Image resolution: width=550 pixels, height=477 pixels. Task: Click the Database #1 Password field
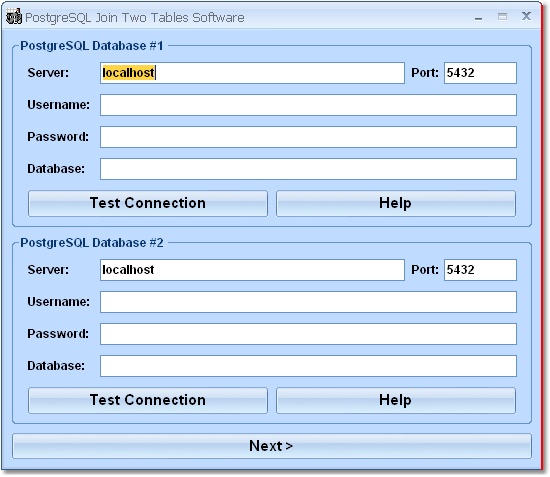(308, 137)
